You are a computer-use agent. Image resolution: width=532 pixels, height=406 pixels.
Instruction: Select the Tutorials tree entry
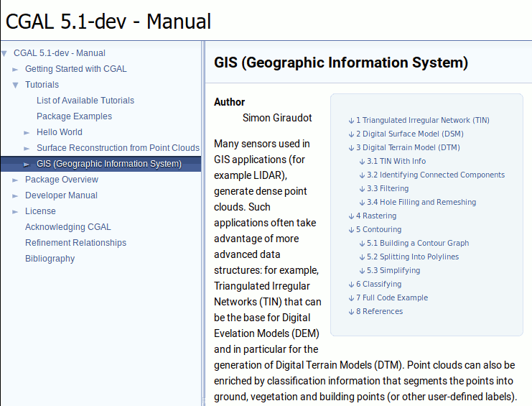coord(42,85)
